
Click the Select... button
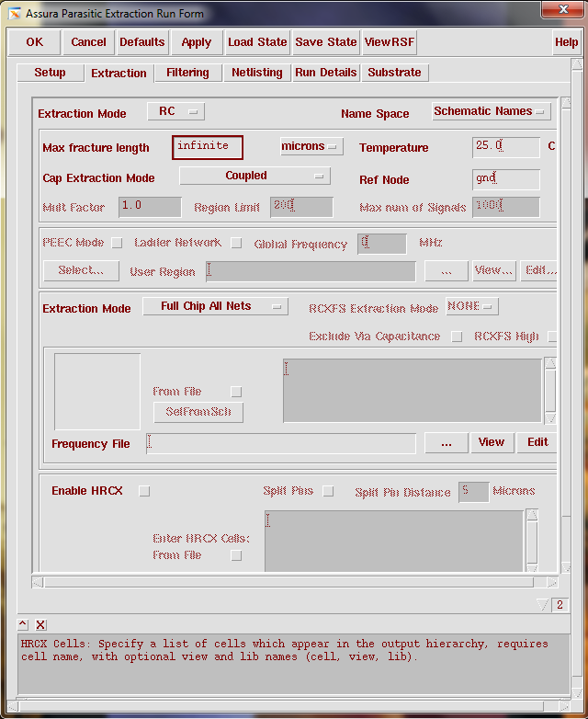tap(81, 270)
